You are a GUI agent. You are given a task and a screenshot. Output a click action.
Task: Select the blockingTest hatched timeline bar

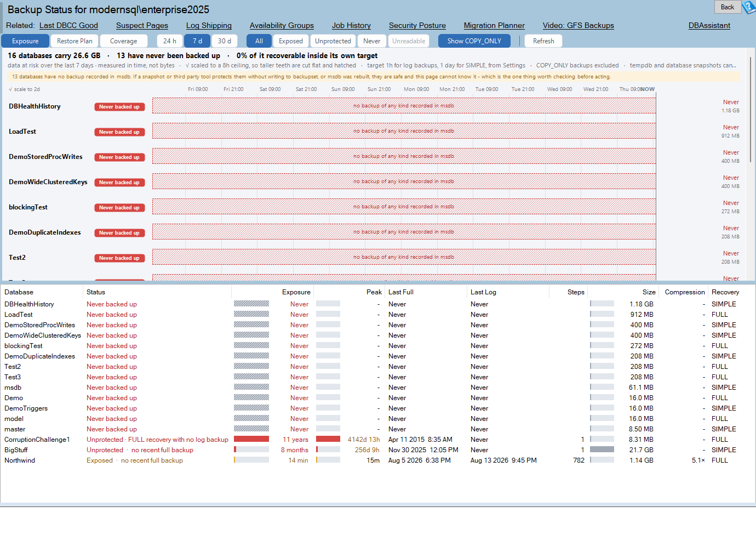[x=404, y=207]
